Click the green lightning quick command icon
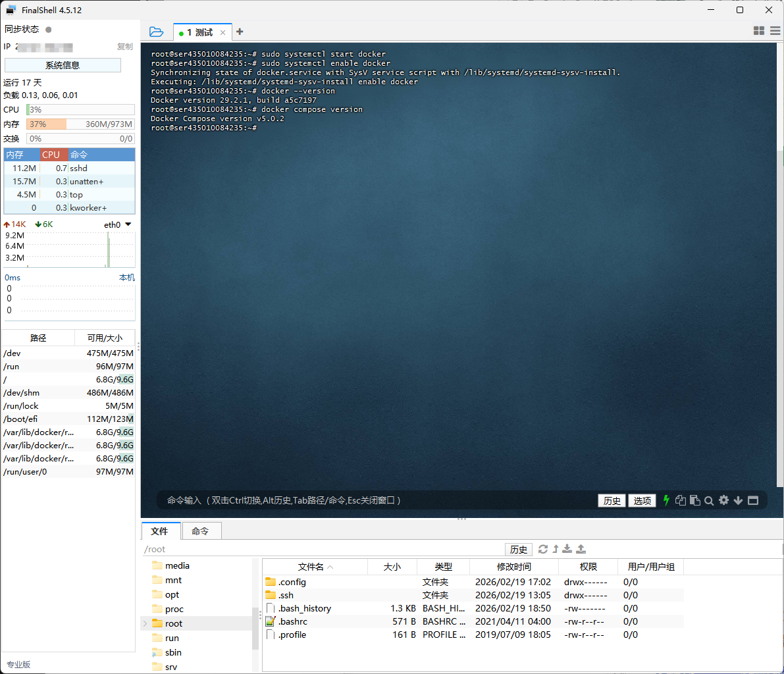Image resolution: width=784 pixels, height=674 pixels. (x=666, y=500)
